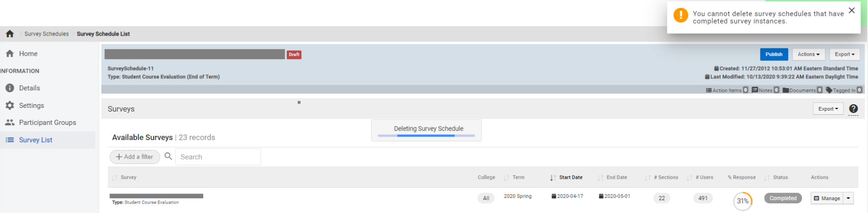The width and height of the screenshot is (868, 213).
Task: Select Participant Groups in the sidebar
Action: click(47, 123)
